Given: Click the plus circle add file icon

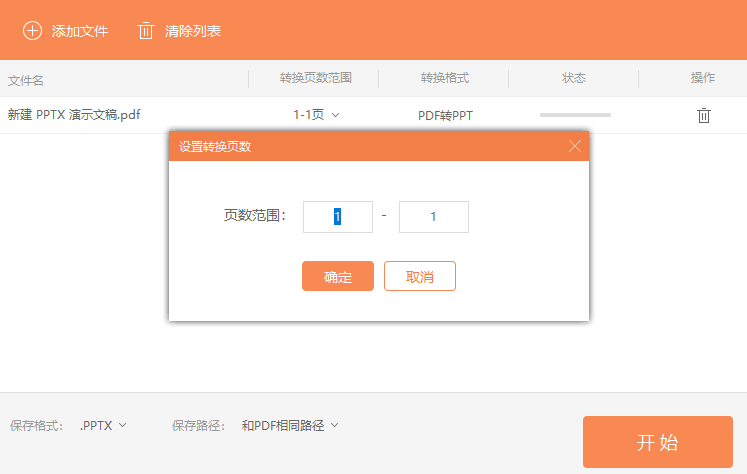Looking at the screenshot, I should [x=32, y=31].
